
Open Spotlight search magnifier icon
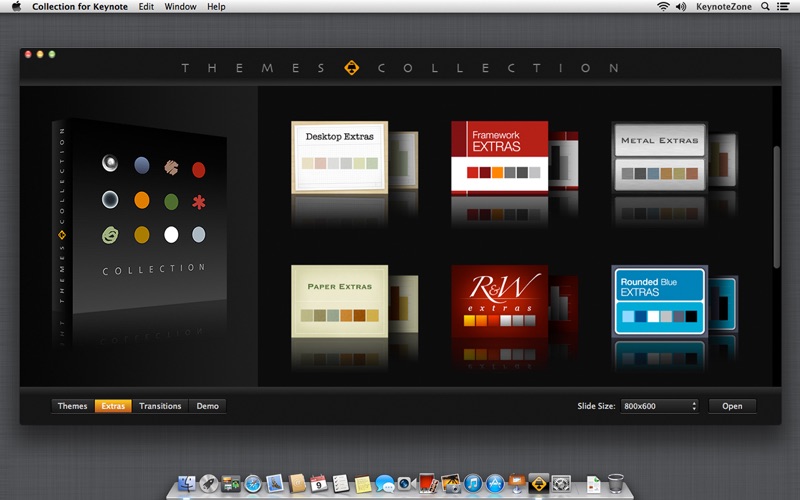pyautogui.click(x=765, y=7)
